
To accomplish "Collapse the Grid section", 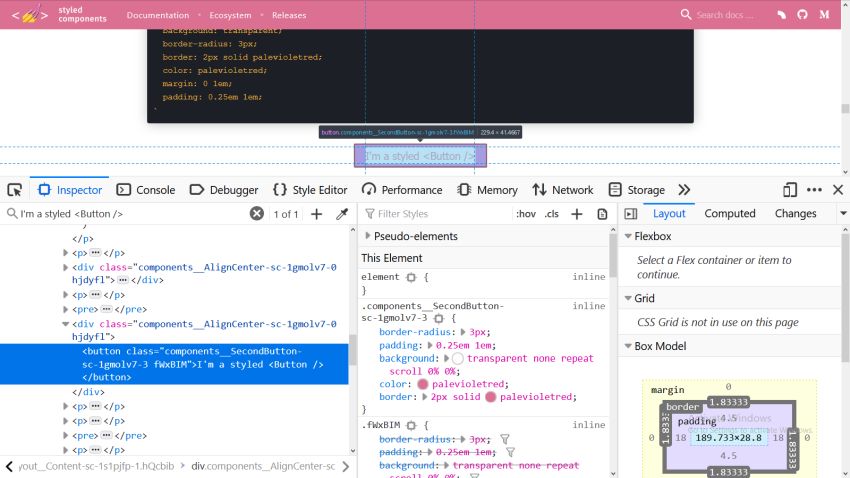I will coord(628,298).
